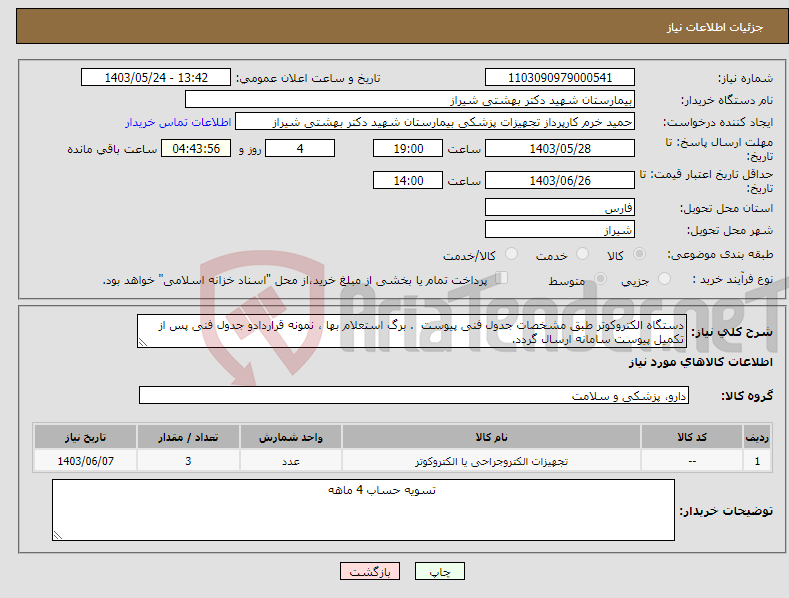Select the کالا/خدمت radio button
The height and width of the screenshot is (598, 789).
tap(511, 254)
